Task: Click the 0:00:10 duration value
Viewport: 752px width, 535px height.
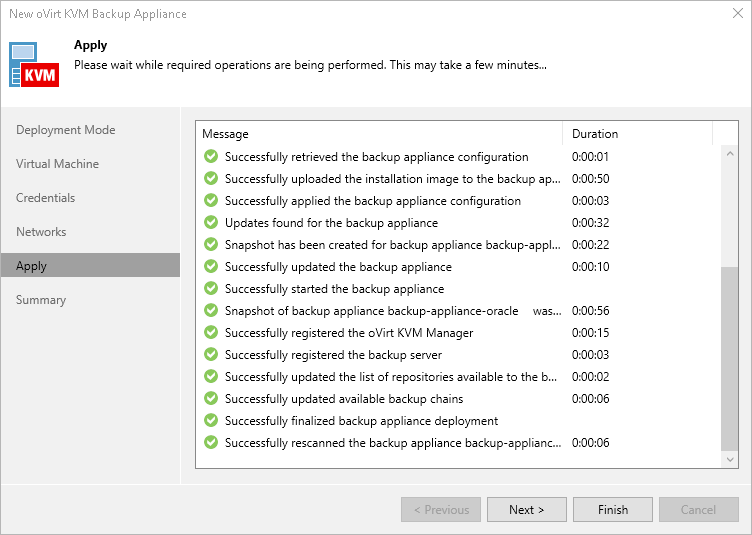Action: (x=590, y=267)
